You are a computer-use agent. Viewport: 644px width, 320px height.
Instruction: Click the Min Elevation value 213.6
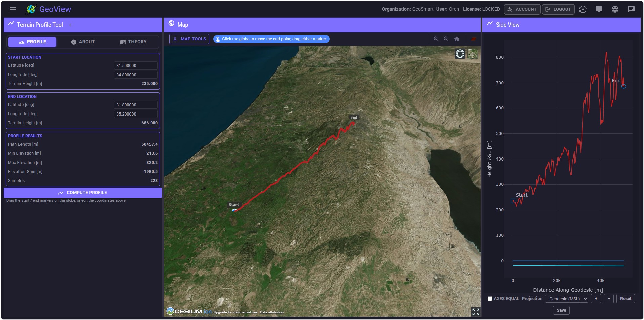pyautogui.click(x=152, y=153)
